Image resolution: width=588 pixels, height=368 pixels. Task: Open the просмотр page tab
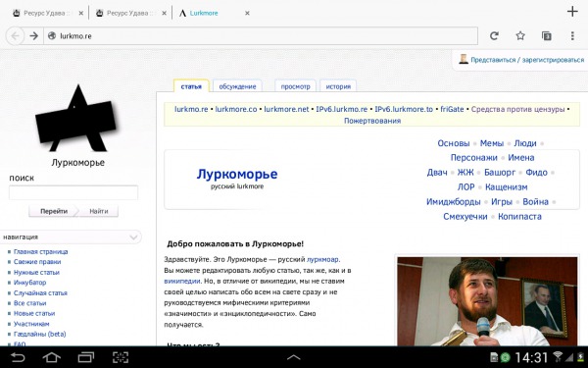[296, 86]
